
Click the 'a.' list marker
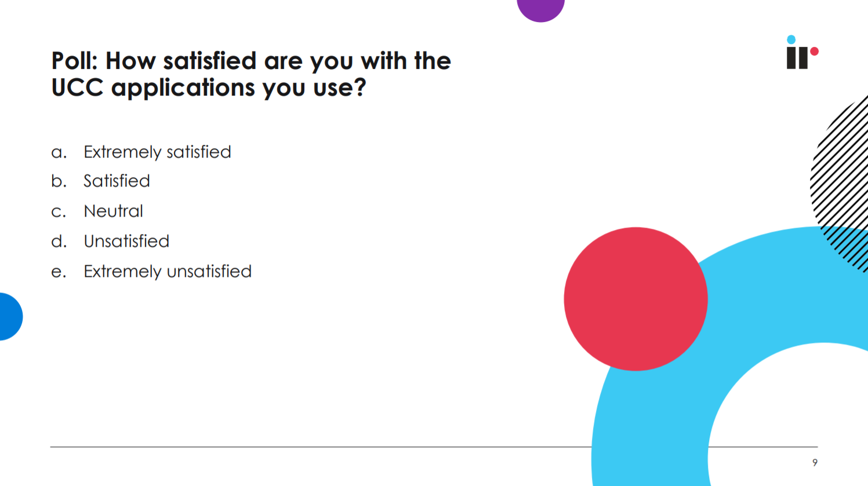pyautogui.click(x=59, y=152)
